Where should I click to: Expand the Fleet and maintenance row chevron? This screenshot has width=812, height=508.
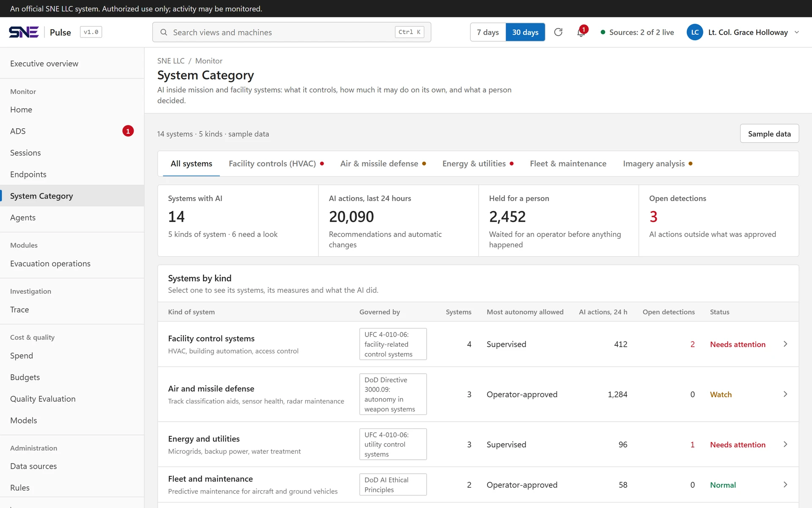785,485
